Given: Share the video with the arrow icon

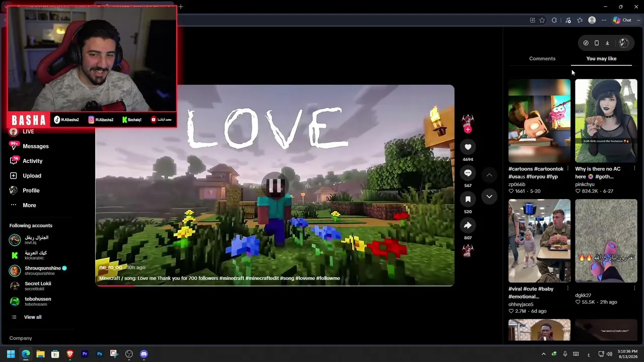Looking at the screenshot, I should [x=468, y=225].
